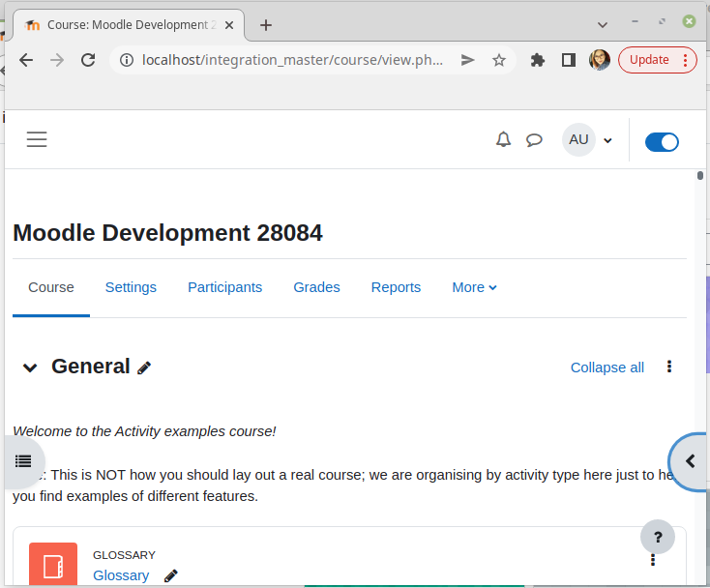Open the Grades tab
The width and height of the screenshot is (710, 588).
click(316, 287)
